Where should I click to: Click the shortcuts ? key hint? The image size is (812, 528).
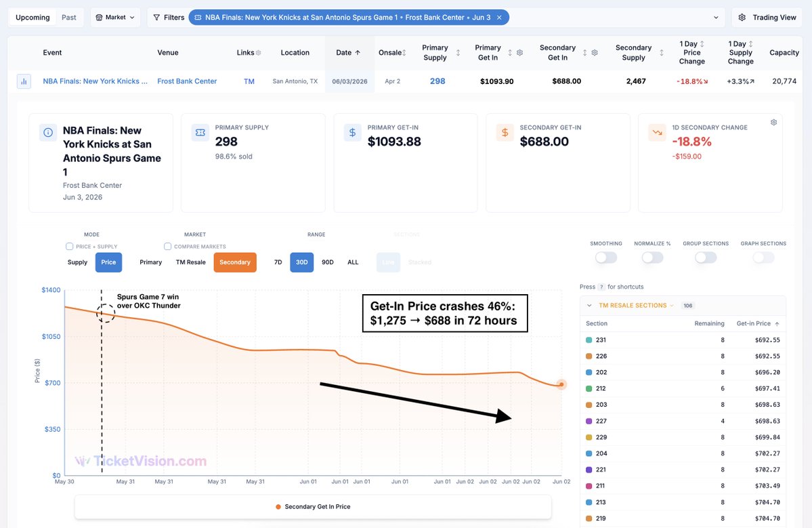(601, 287)
